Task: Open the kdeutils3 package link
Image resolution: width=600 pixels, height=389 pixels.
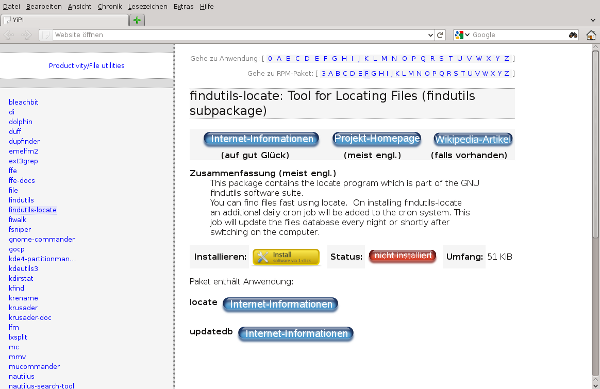Action: (23, 268)
